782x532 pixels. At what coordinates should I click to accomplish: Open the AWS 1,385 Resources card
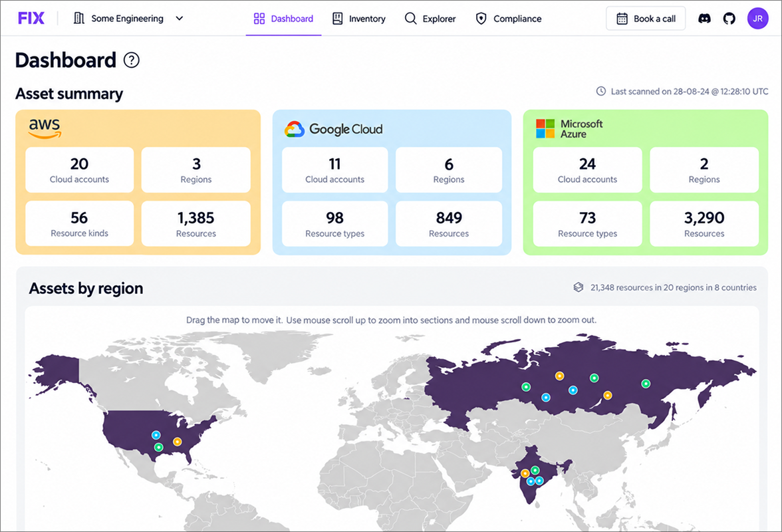coord(196,223)
